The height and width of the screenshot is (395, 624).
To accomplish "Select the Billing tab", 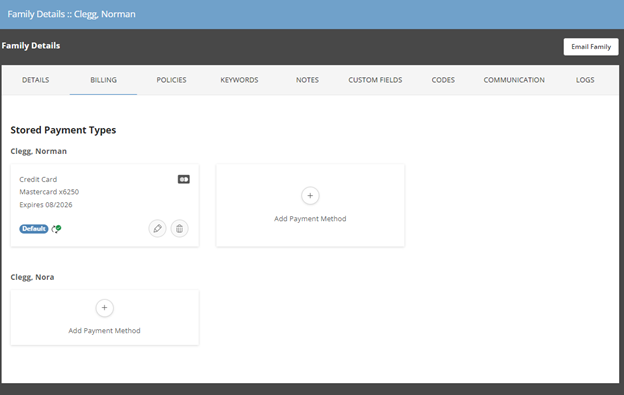I will pyautogui.click(x=103, y=80).
